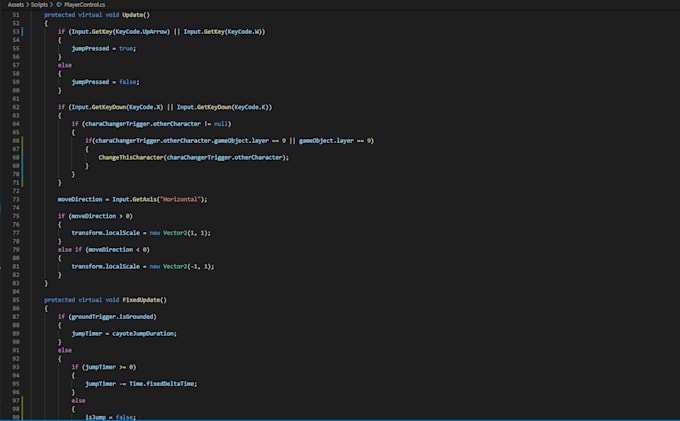
Task: Place cursor on Update() method name line 51
Action: point(136,15)
